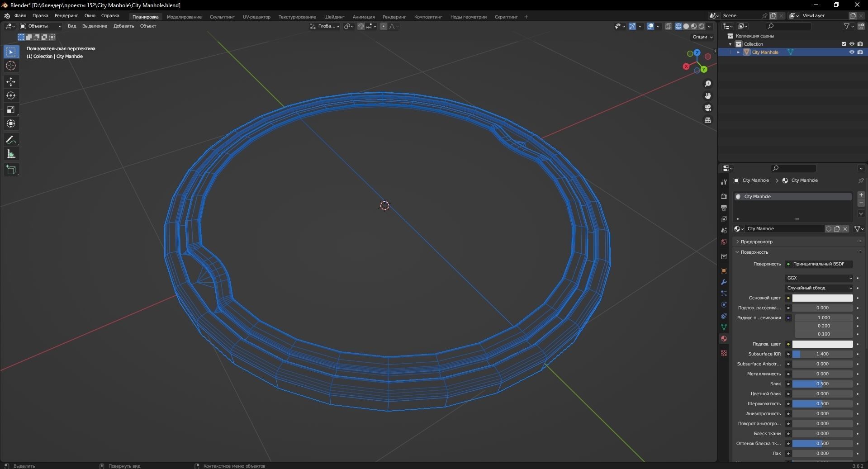Toggle the camera view icon
This screenshot has height=469, width=868.
click(708, 108)
